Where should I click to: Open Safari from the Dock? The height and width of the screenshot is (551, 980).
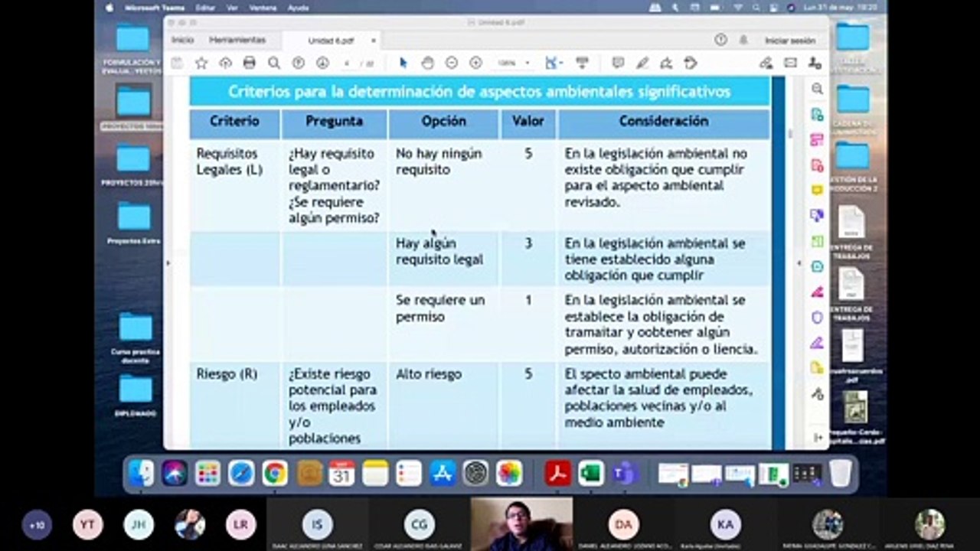(x=241, y=474)
